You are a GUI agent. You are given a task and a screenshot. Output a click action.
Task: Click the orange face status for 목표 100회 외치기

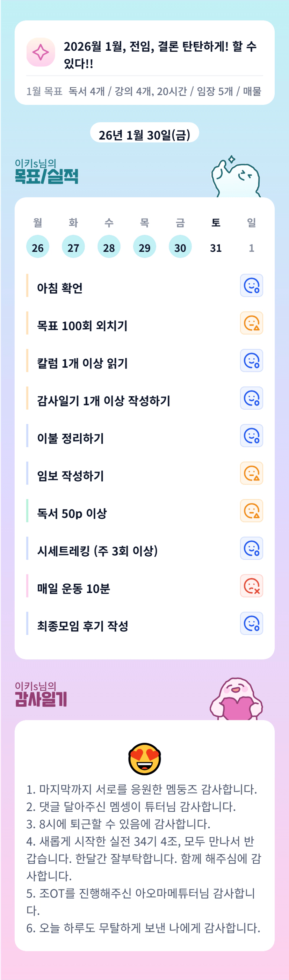point(251,323)
